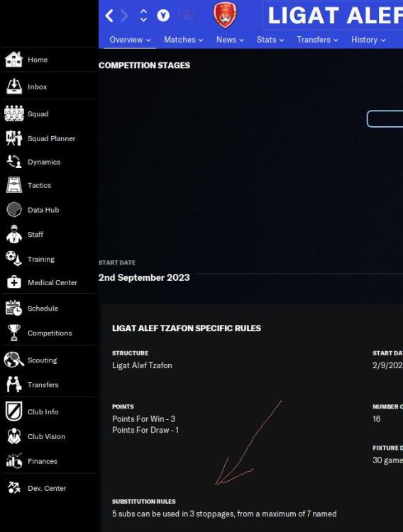Open Medical Center icon
This screenshot has width=403, height=532.
point(14,282)
